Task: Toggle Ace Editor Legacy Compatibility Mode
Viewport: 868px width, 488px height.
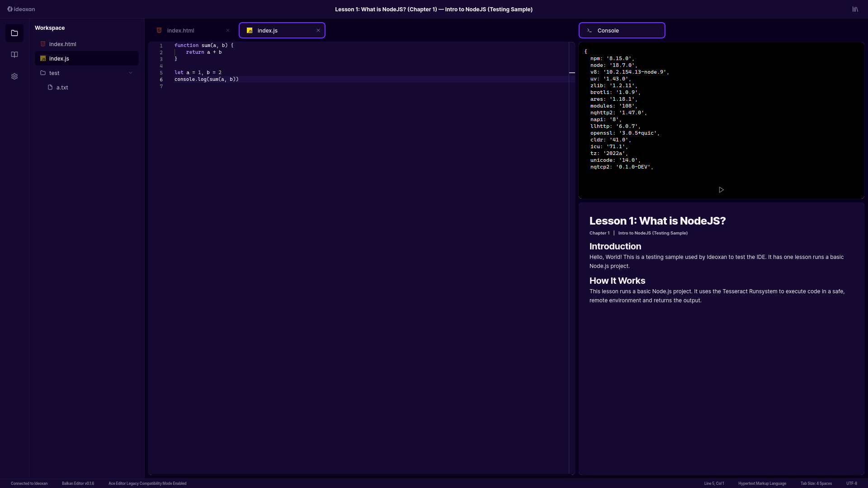Action: tap(147, 483)
